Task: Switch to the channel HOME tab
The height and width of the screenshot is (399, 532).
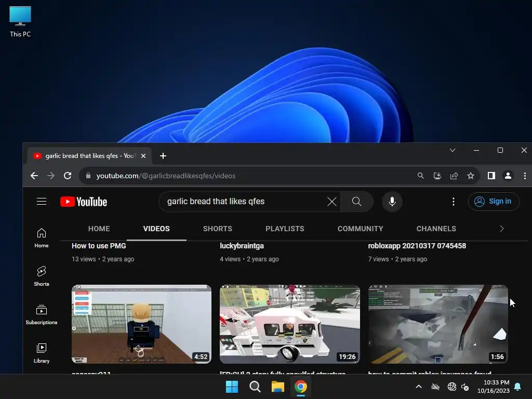Action: coord(99,229)
